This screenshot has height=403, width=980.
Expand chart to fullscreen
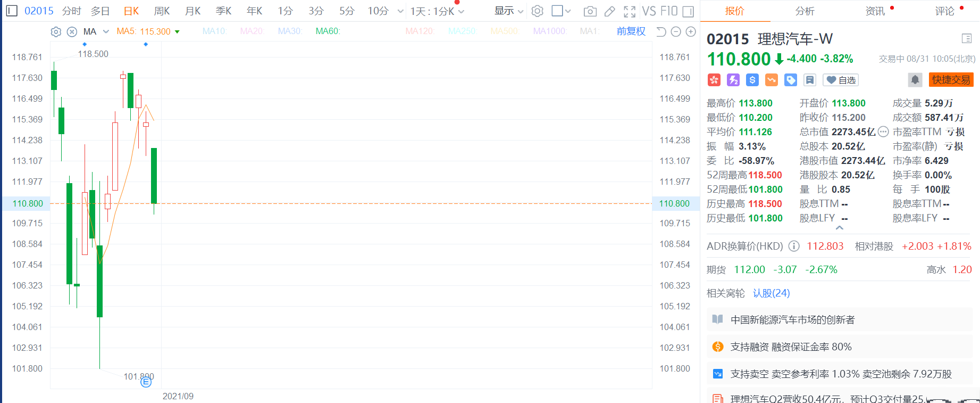click(630, 11)
